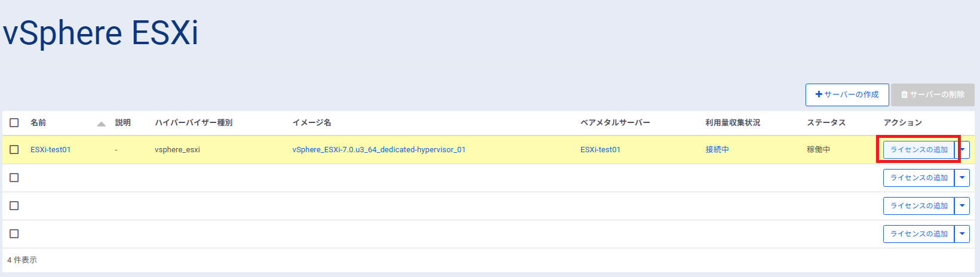Screen dimensions: 980x277
Task: Check the third row's checkbox
Action: pyautogui.click(x=14, y=206)
